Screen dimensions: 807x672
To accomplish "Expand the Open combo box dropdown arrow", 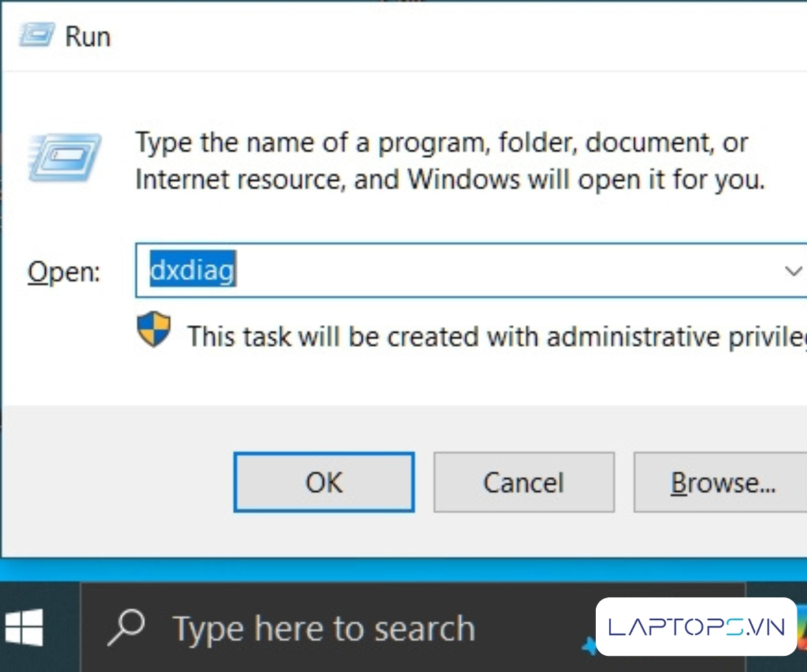I will [794, 271].
